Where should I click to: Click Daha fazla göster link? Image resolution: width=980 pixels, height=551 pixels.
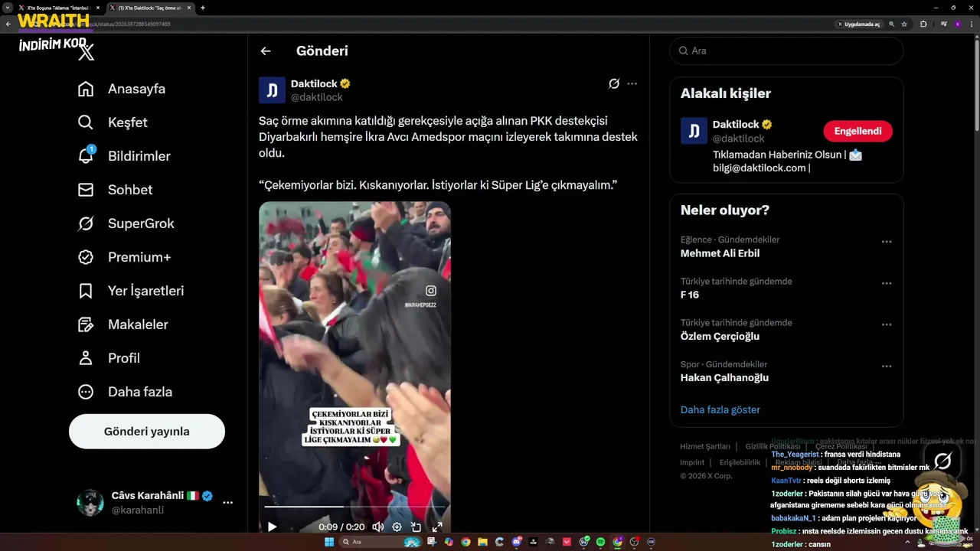[720, 409]
